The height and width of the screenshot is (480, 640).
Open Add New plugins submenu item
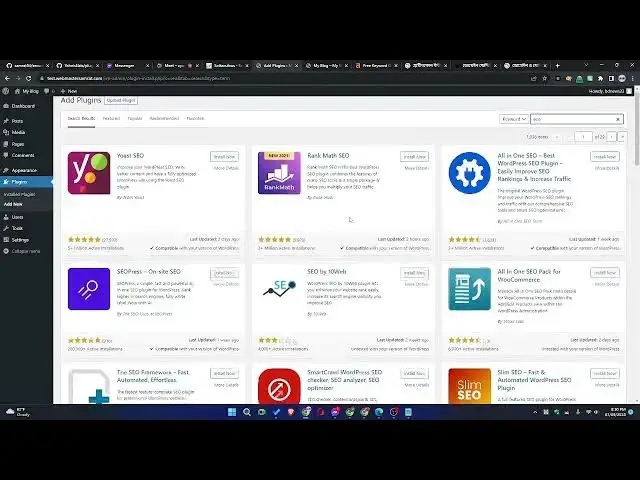pos(13,204)
